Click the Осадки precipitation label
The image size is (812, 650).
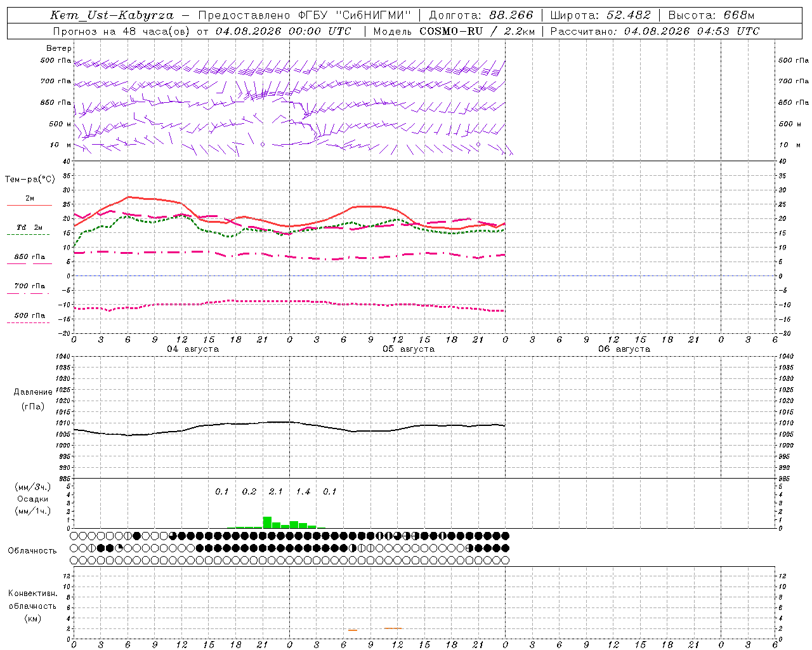tap(32, 500)
